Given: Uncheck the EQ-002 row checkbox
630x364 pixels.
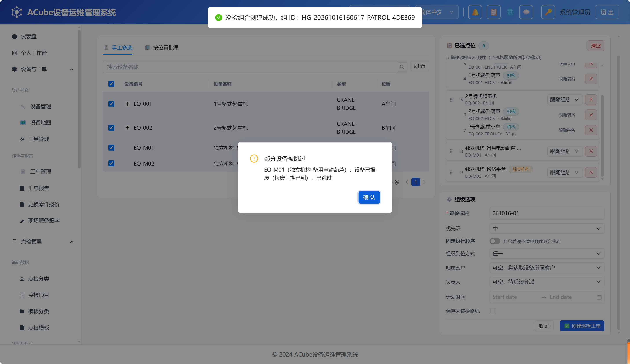Looking at the screenshot, I should click(111, 128).
